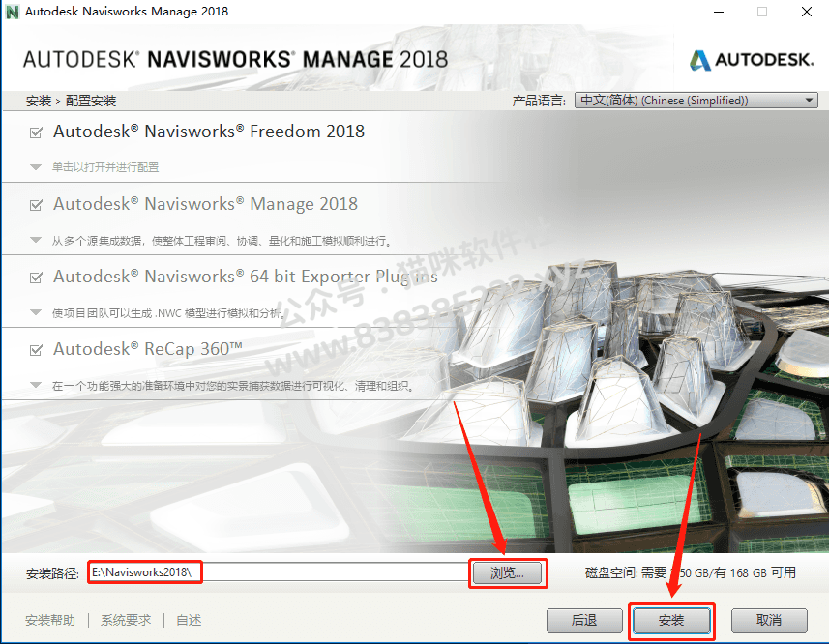Viewport: 829px width, 644px height.
Task: Click the 使项目团队可以生成 .NWC description text
Action: 167,313
